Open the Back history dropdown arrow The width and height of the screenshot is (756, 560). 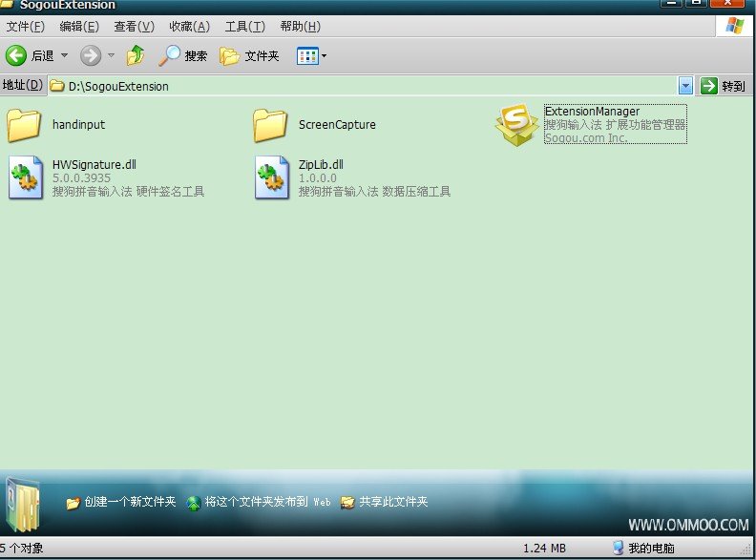coord(65,56)
